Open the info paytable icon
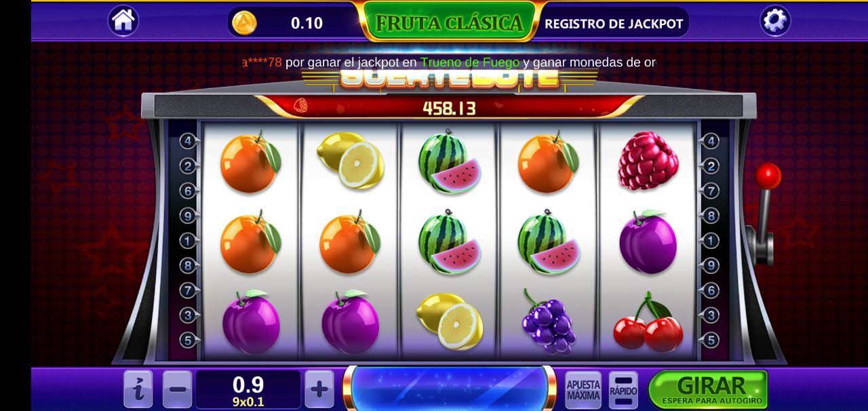The height and width of the screenshot is (411, 868). click(138, 389)
